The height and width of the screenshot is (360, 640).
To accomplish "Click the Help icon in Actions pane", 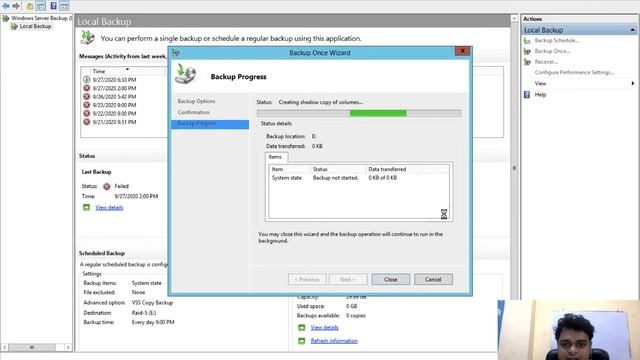I will coord(527,94).
